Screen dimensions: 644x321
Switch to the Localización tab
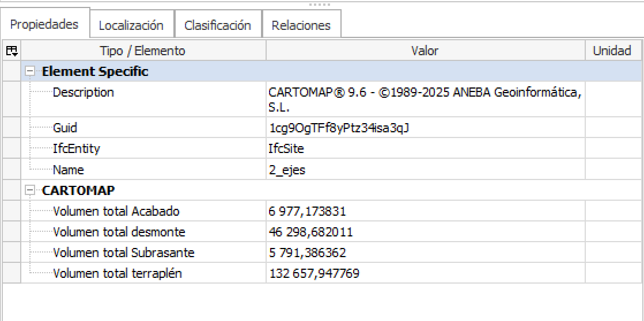pyautogui.click(x=131, y=25)
